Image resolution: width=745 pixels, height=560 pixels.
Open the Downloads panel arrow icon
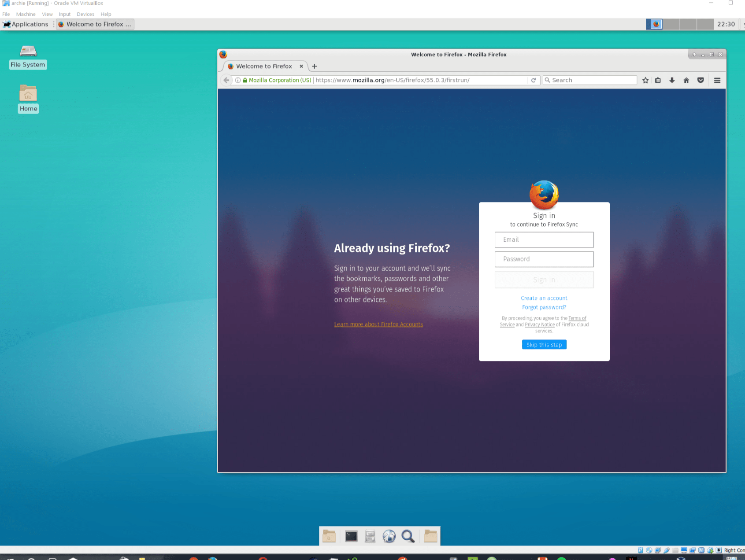671,80
